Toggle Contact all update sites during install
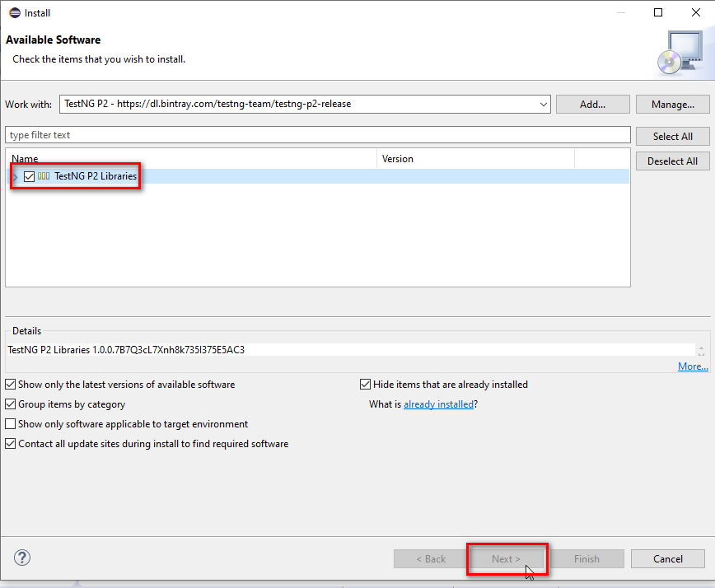The height and width of the screenshot is (588, 715). [x=11, y=444]
